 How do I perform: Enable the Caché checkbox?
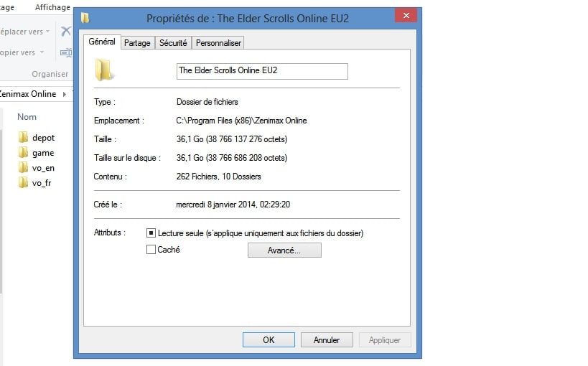pyautogui.click(x=151, y=249)
